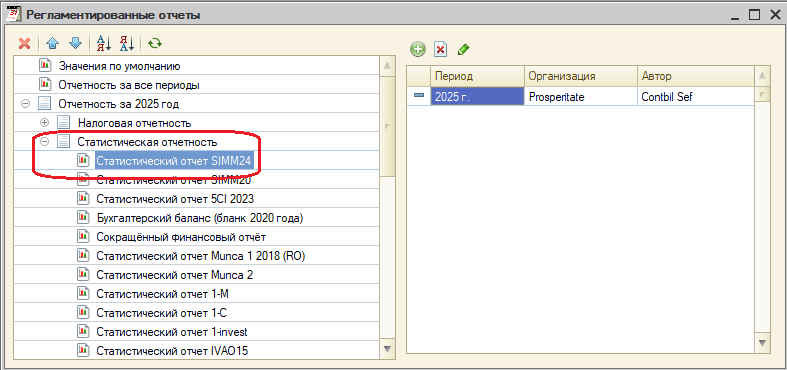Collapse the Статистическая отчетность node
The image size is (787, 370).
[x=45, y=142]
